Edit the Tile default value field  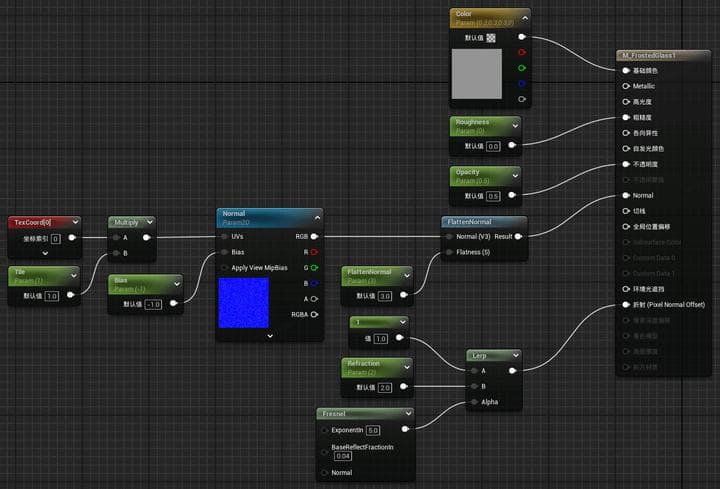pos(52,296)
